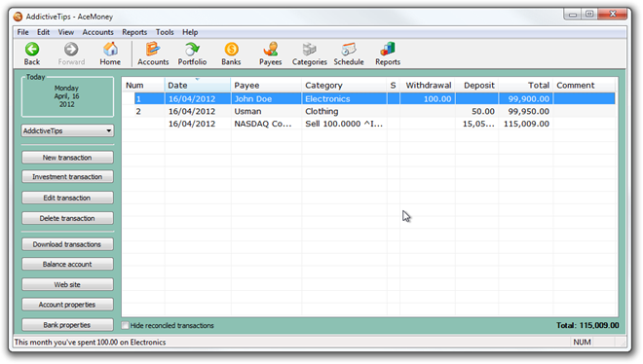Viewport: 643px width, 364px height.
Task: Open the Account properties button
Action: tap(67, 305)
